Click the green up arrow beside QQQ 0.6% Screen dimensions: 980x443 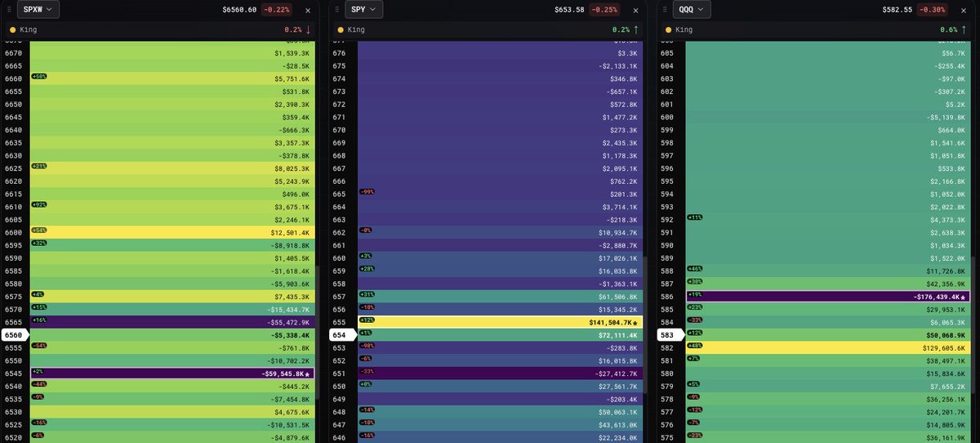coord(965,29)
